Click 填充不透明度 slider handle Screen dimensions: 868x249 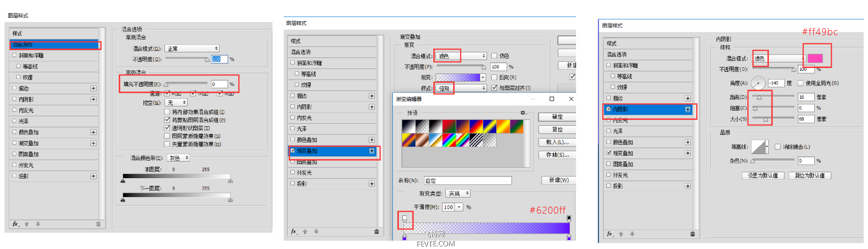[x=166, y=85]
